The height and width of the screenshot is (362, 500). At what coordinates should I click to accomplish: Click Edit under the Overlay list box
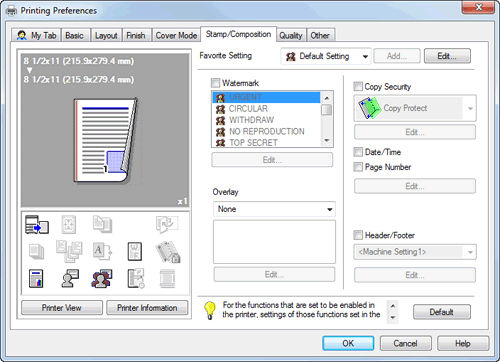click(x=274, y=274)
